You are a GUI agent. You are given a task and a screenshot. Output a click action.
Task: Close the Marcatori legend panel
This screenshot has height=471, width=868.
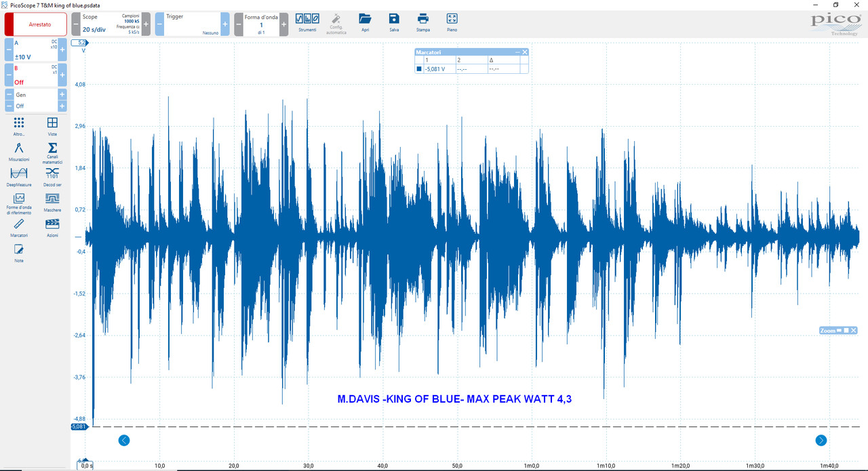pyautogui.click(x=524, y=52)
